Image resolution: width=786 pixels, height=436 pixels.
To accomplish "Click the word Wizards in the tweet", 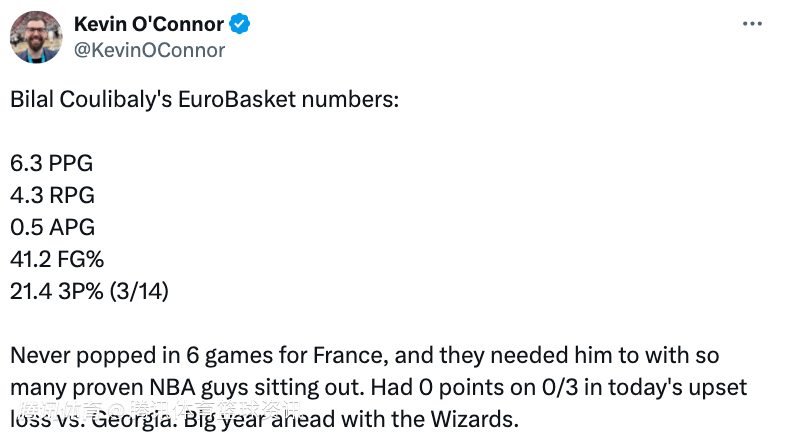I will [x=474, y=419].
